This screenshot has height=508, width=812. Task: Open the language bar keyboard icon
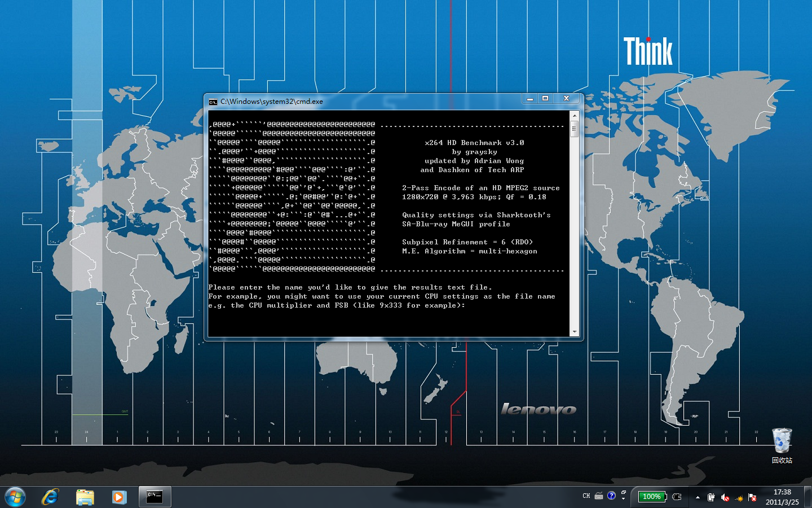click(599, 496)
